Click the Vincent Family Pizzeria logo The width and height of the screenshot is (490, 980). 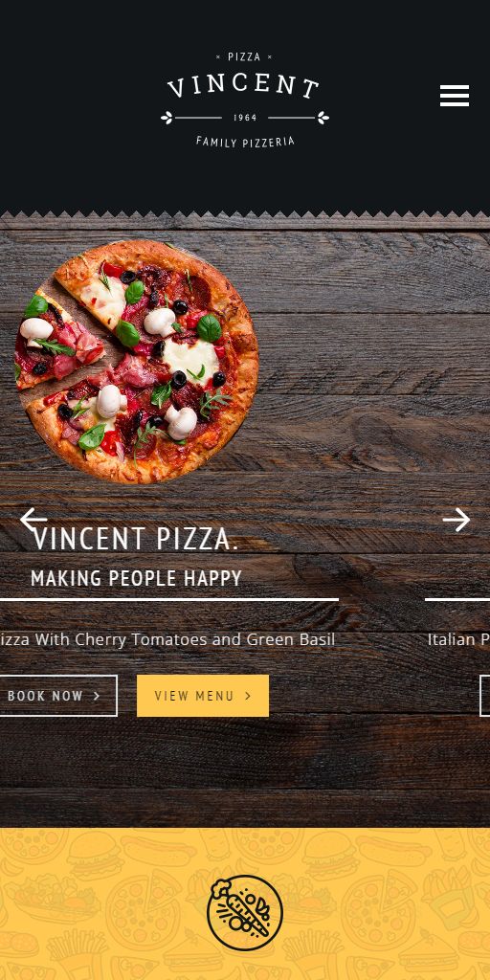[244, 100]
